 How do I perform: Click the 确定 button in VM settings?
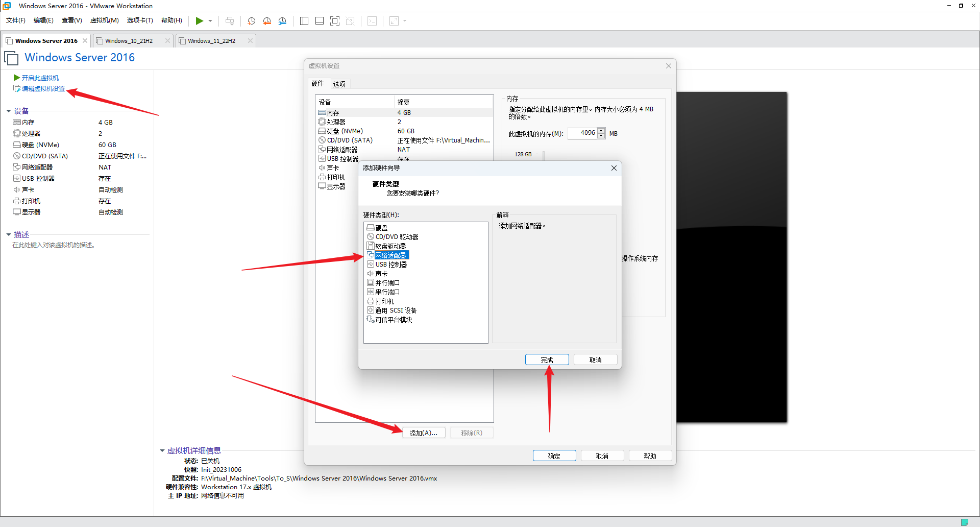coord(554,456)
